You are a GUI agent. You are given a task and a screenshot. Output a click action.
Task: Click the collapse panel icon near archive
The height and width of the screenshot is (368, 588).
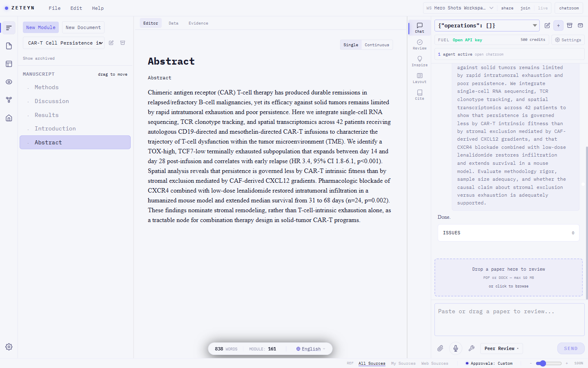(x=580, y=25)
